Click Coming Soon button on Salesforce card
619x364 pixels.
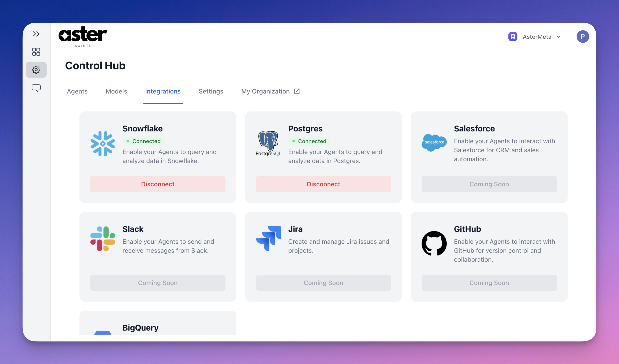point(489,184)
